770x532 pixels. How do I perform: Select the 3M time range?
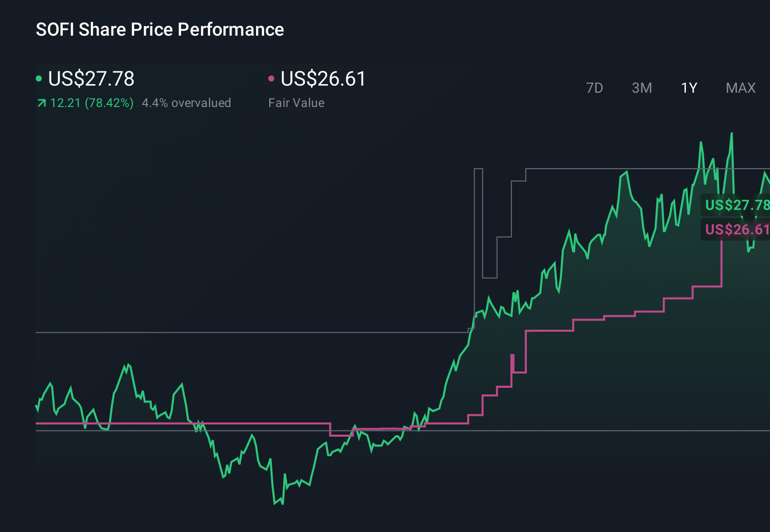641,88
